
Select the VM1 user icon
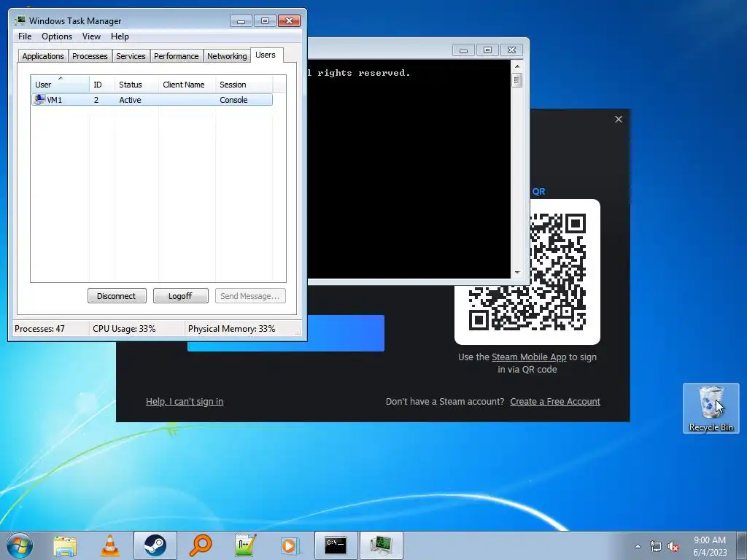click(x=40, y=99)
